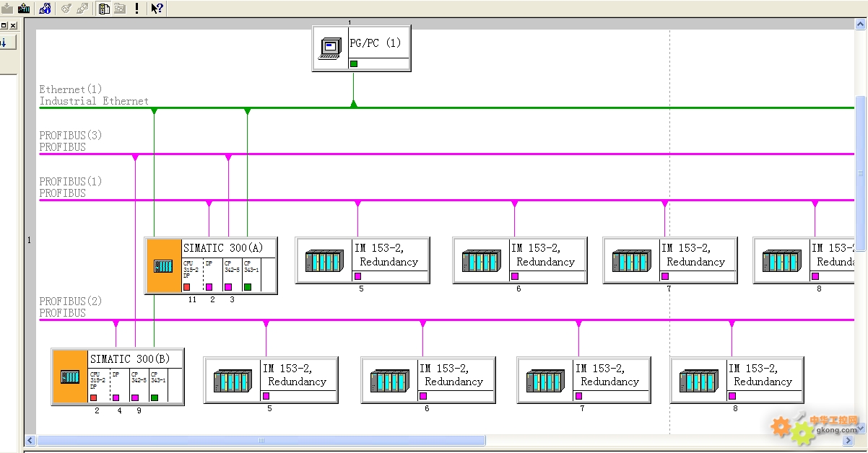The height and width of the screenshot is (453, 868).
Task: Click IM 153-2 Redundancy name, PROFIBUS(1) address 7
Action: (693, 255)
